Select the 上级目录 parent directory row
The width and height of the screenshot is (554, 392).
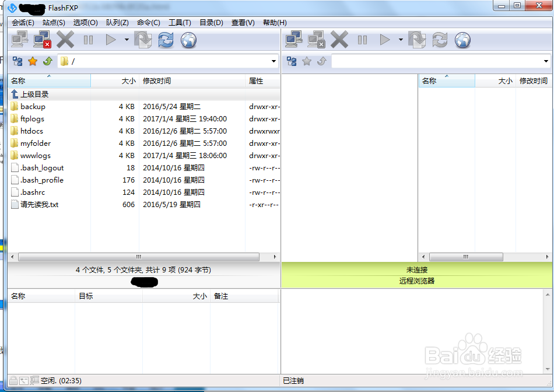(x=144, y=94)
